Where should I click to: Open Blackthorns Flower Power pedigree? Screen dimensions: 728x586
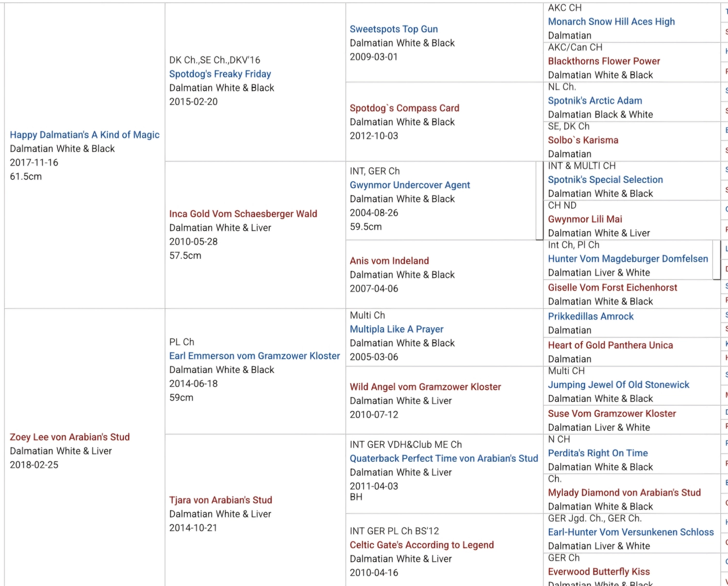[604, 61]
